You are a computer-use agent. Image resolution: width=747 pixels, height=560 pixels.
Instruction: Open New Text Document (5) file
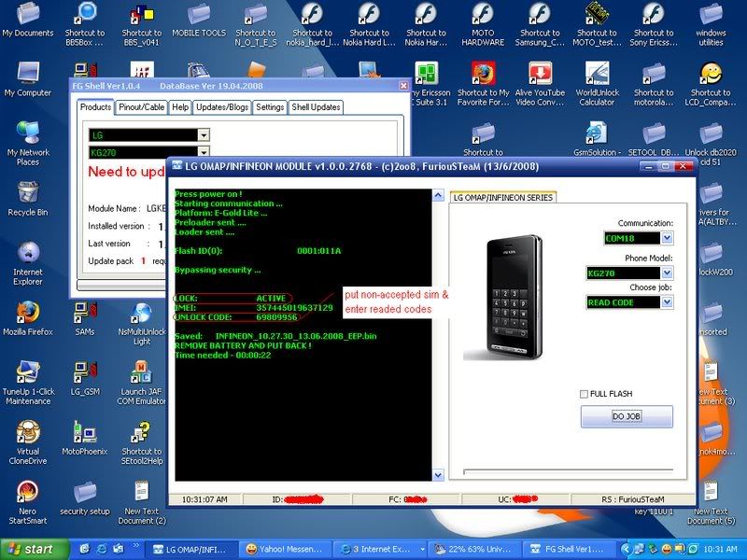point(711,502)
